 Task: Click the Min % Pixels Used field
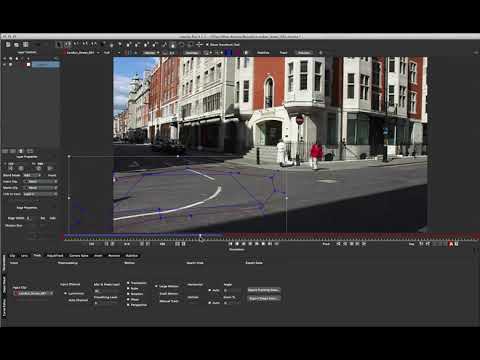[106, 291]
